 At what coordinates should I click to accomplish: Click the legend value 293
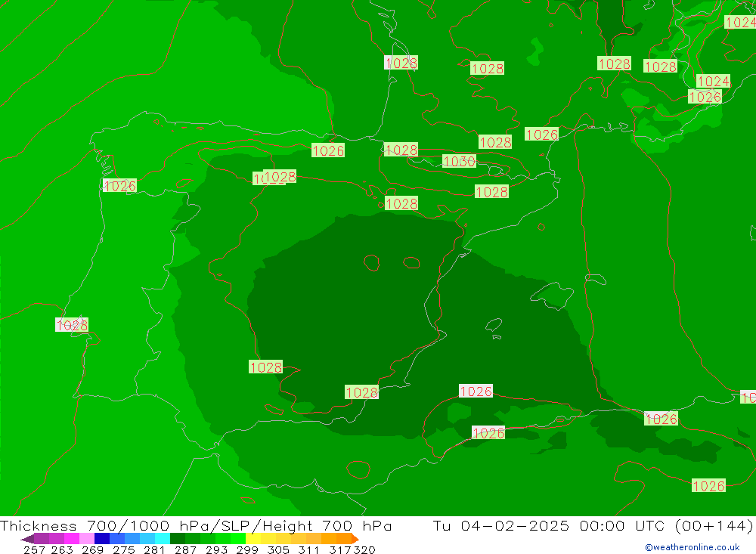point(216,549)
